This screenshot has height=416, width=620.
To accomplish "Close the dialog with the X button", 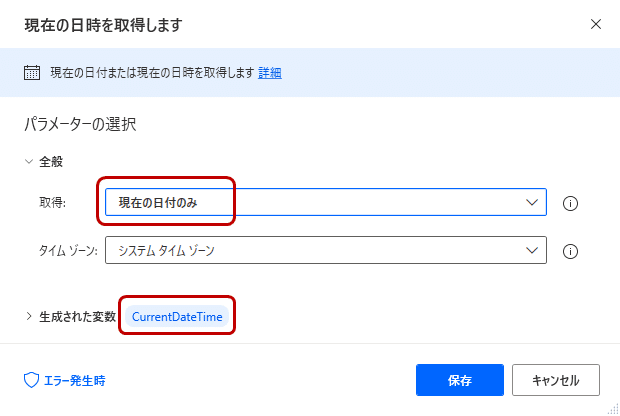I will 596,24.
